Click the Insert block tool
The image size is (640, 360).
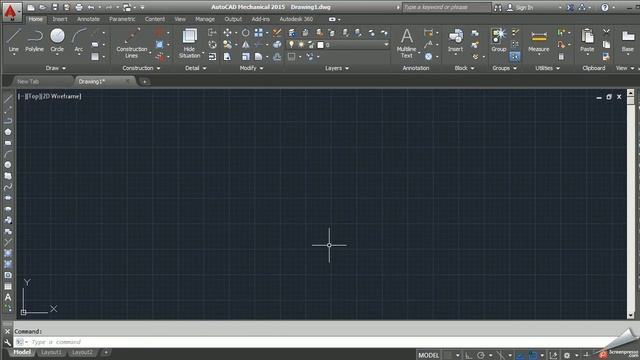[x=456, y=41]
